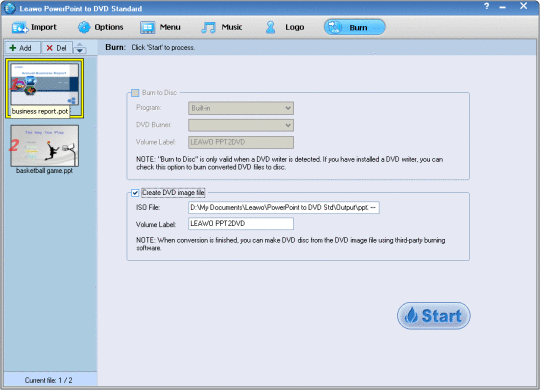The height and width of the screenshot is (390, 540).
Task: Open the Program dropdown showing Built-in
Action: coord(241,108)
